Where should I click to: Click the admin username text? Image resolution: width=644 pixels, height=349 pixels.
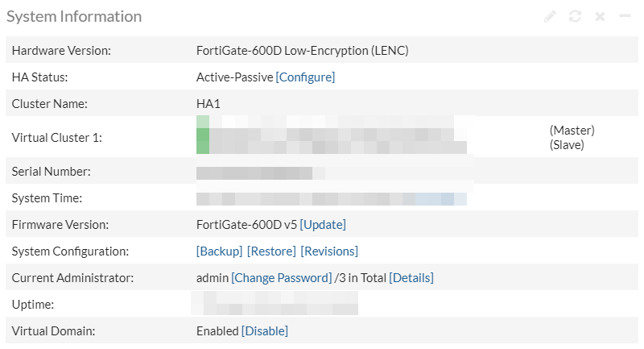212,277
